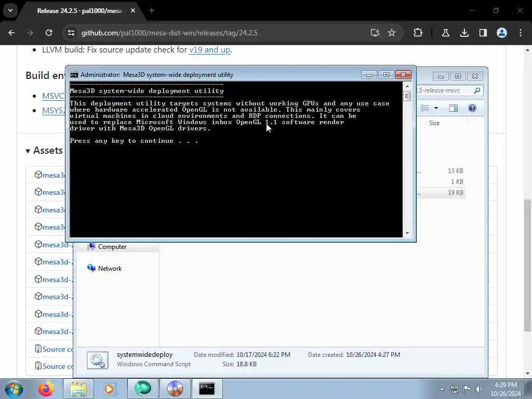The image size is (532, 399).
Task: Open the MSYS2 link on GitHub page
Action: click(54, 111)
